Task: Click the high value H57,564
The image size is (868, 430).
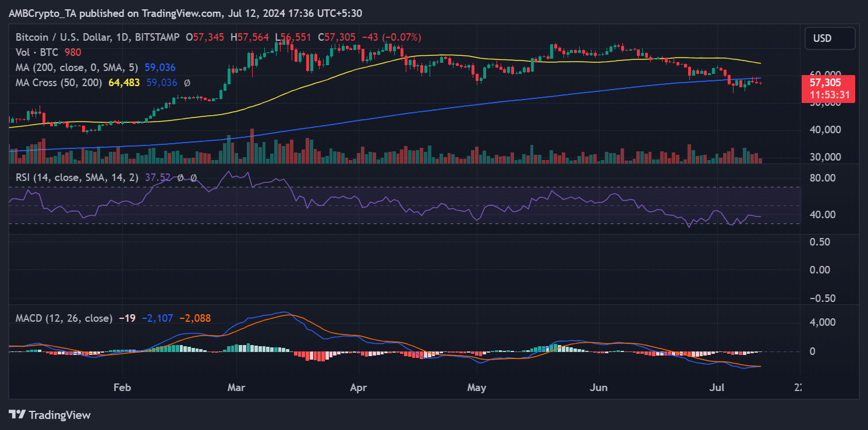Action: point(250,37)
